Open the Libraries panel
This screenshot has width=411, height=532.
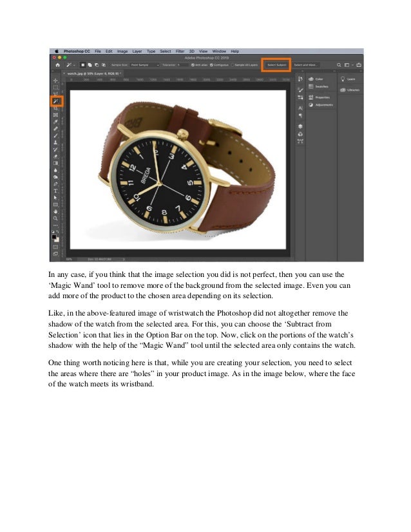click(350, 90)
